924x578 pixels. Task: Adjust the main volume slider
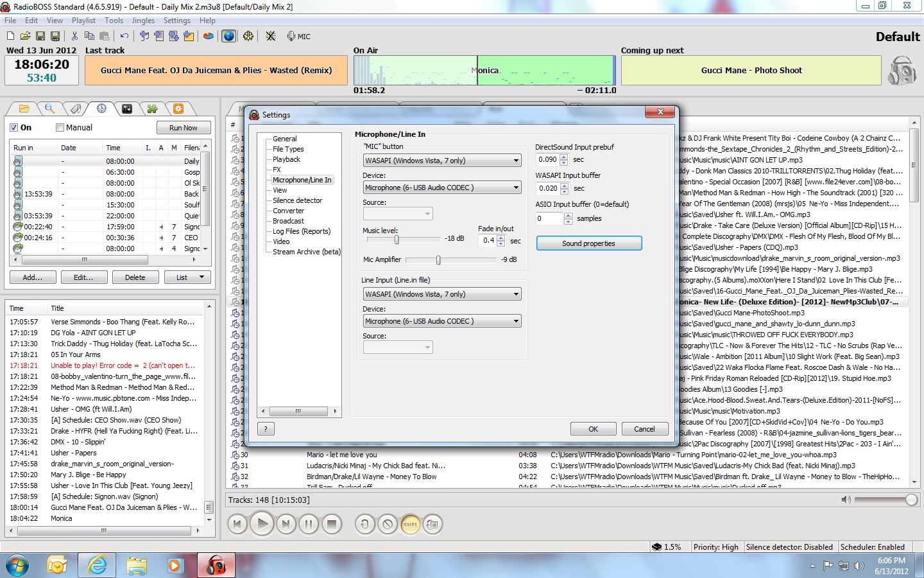click(x=911, y=499)
